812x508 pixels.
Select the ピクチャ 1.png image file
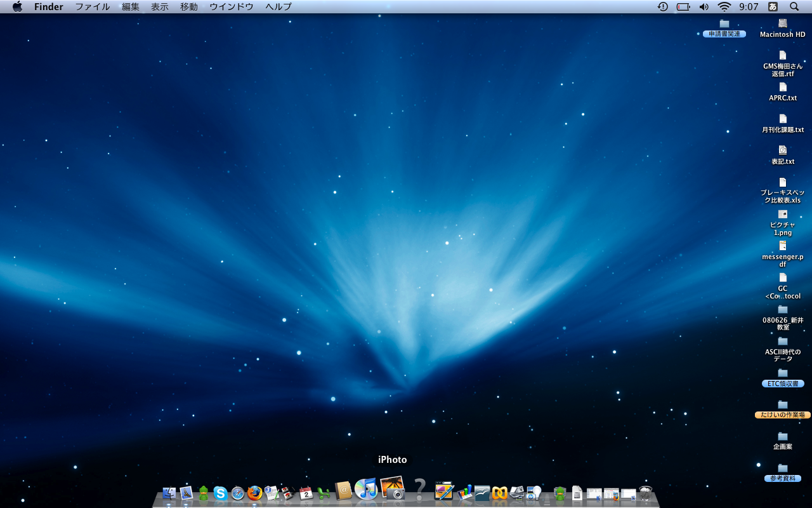783,223
